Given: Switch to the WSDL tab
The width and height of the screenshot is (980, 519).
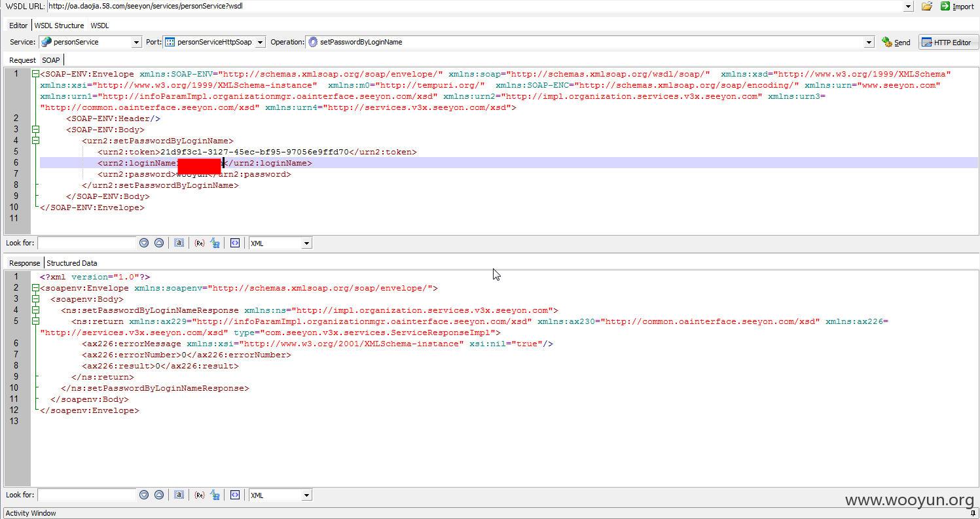Looking at the screenshot, I should (x=100, y=26).
